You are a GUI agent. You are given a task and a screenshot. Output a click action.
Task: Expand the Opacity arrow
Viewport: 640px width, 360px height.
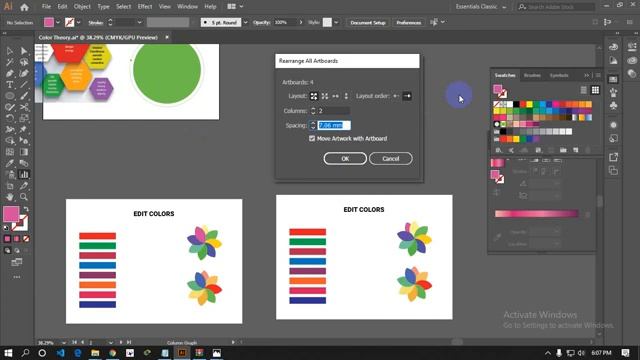coord(301,22)
